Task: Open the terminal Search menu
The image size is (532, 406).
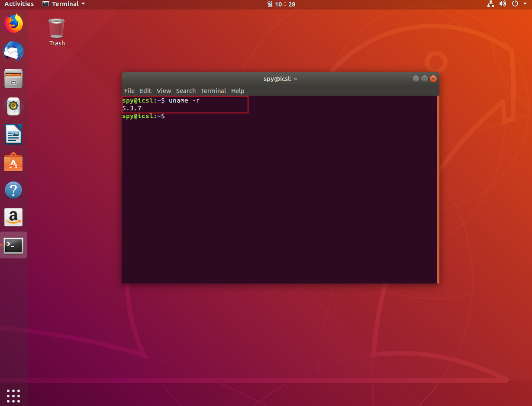Action: pyautogui.click(x=186, y=91)
